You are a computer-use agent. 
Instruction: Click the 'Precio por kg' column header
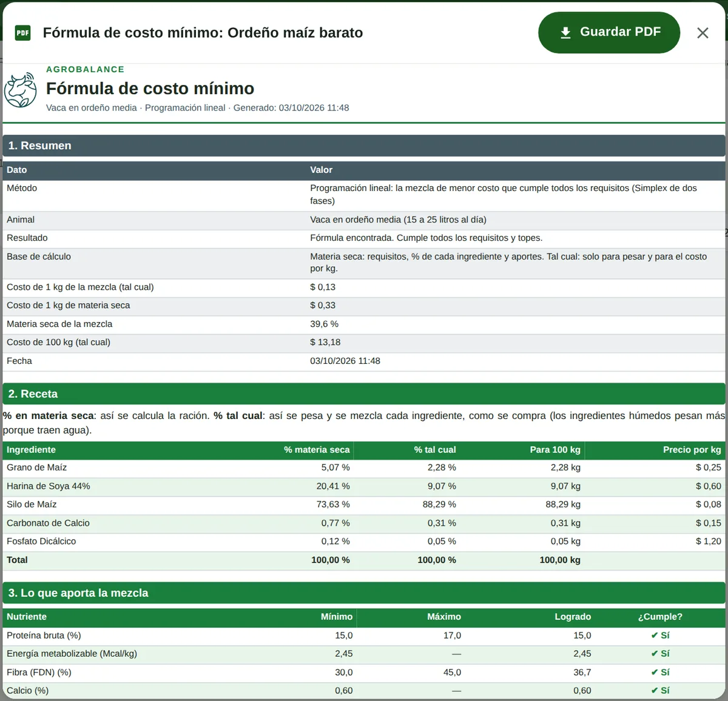[x=692, y=449]
